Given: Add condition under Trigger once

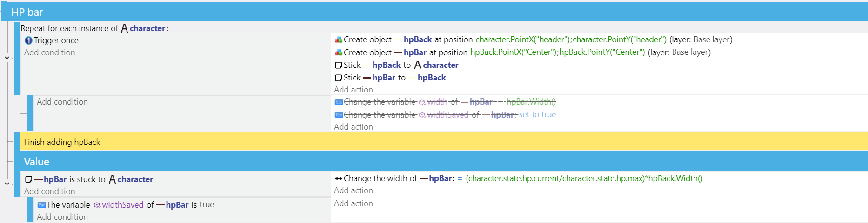Looking at the screenshot, I should point(49,52).
